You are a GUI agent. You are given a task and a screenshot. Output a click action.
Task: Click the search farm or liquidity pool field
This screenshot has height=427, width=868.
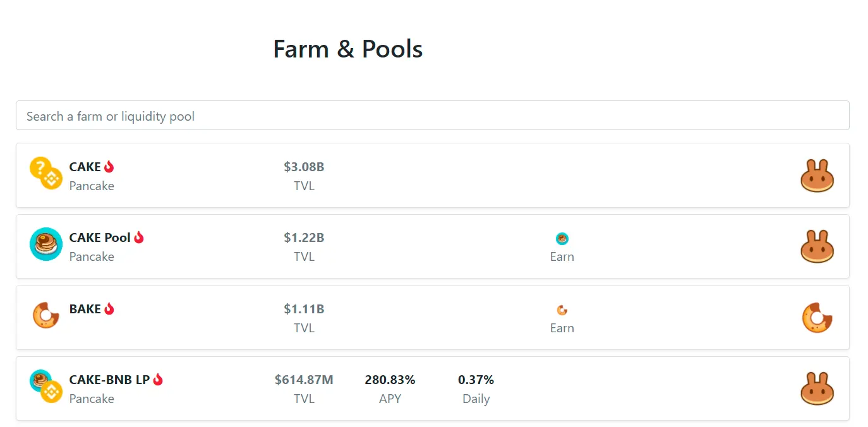tap(432, 116)
